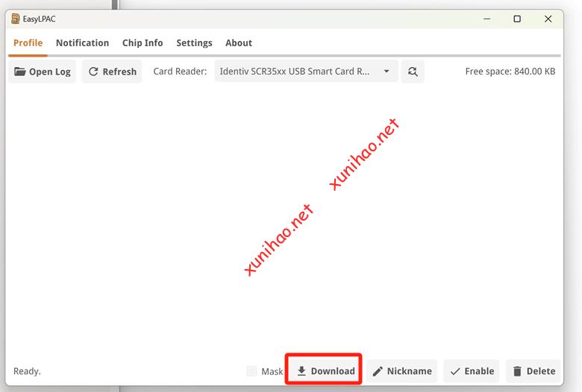Edit profile name with Nickname button
The image size is (582, 392).
click(401, 371)
